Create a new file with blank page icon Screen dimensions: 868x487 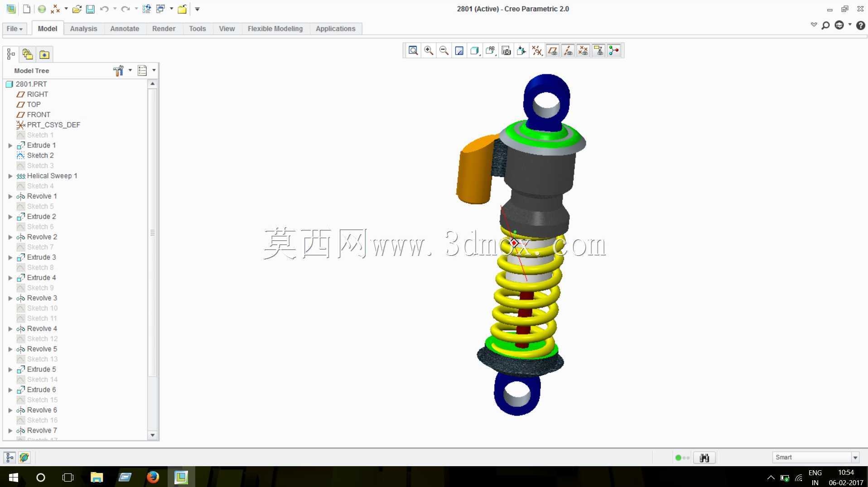click(26, 9)
